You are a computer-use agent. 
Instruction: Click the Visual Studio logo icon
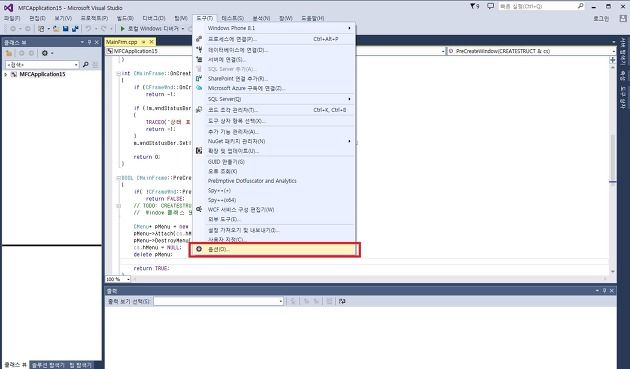[x=8, y=7]
